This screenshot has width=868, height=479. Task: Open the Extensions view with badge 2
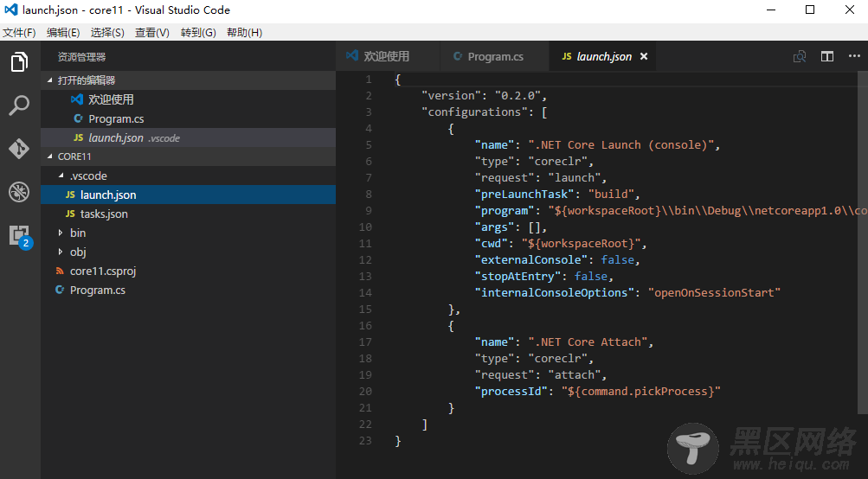[x=21, y=236]
